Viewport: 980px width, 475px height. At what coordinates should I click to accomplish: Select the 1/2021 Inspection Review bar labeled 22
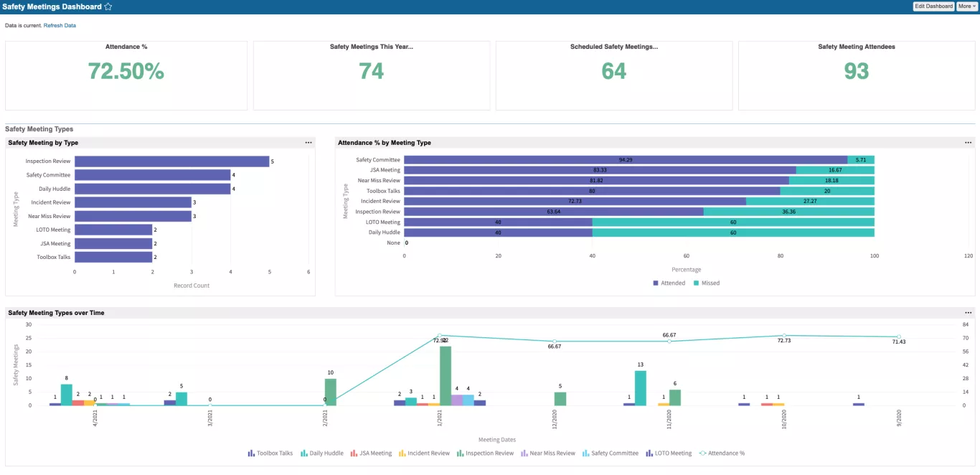click(446, 376)
